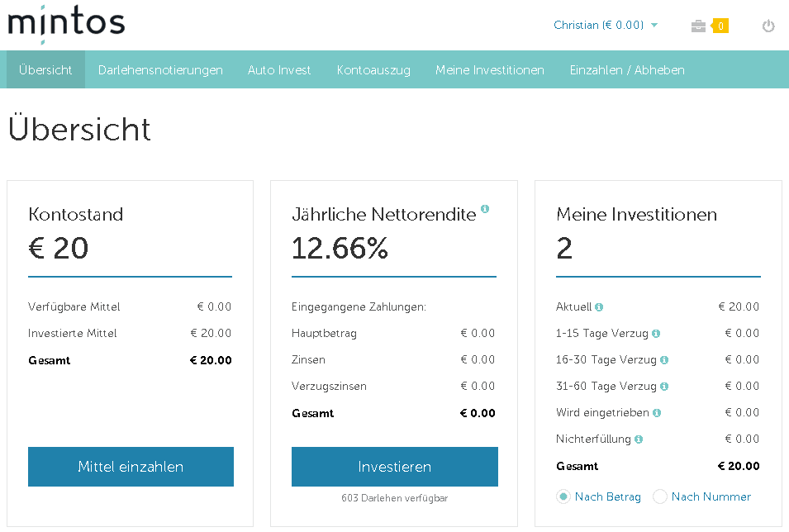The width and height of the screenshot is (789, 532).
Task: Click the Meine Investitionen card heading
Action: pyautogui.click(x=636, y=215)
